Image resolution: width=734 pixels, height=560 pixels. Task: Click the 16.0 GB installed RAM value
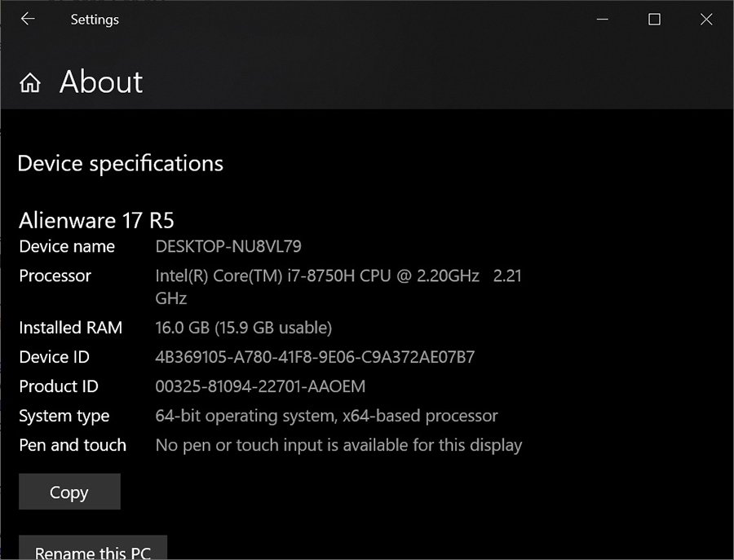point(243,328)
